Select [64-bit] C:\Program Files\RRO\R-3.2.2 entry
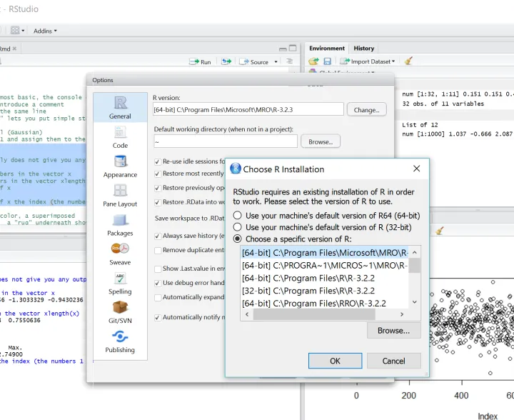This screenshot has height=420, width=514. pos(325,303)
